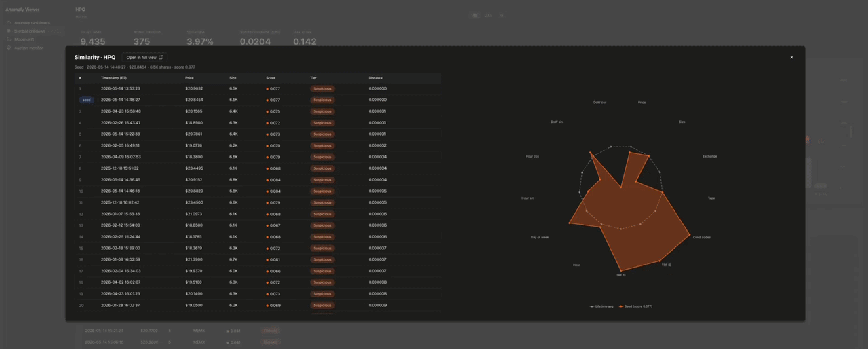
Task: Click price $19.5100 in the table
Action: 193,282
